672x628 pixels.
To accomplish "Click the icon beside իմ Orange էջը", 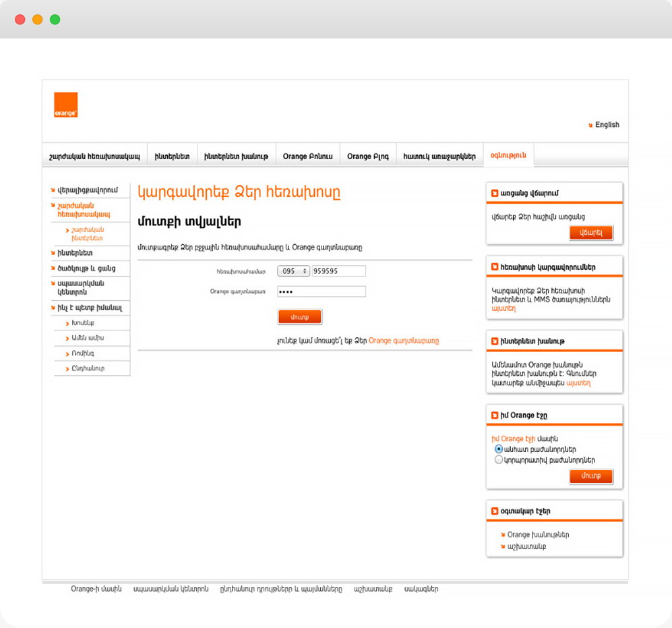I will (x=495, y=416).
